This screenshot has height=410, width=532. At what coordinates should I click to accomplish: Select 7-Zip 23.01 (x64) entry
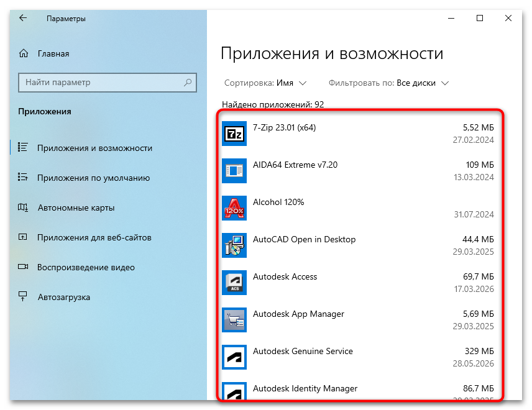tap(284, 127)
